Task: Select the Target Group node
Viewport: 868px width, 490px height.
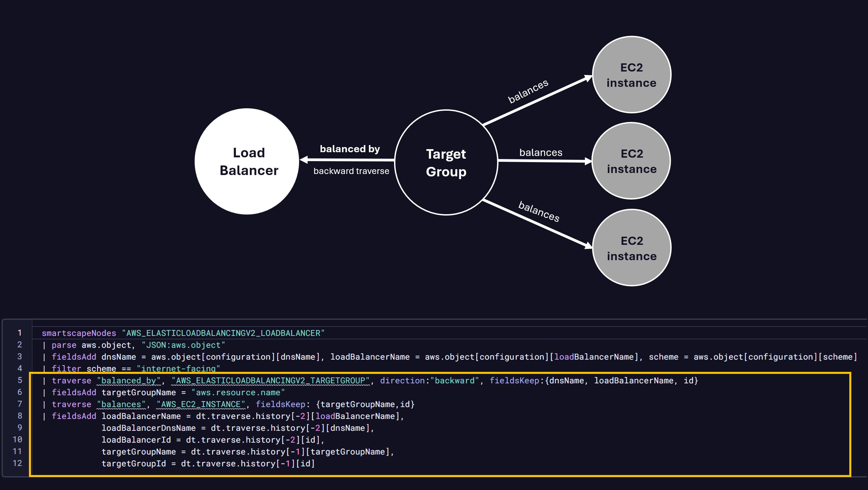Action: [x=446, y=161]
